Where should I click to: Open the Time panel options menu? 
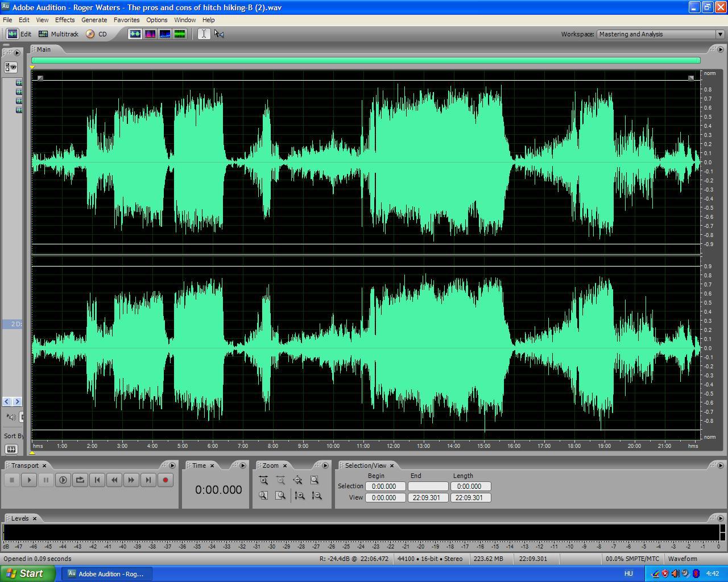point(243,465)
